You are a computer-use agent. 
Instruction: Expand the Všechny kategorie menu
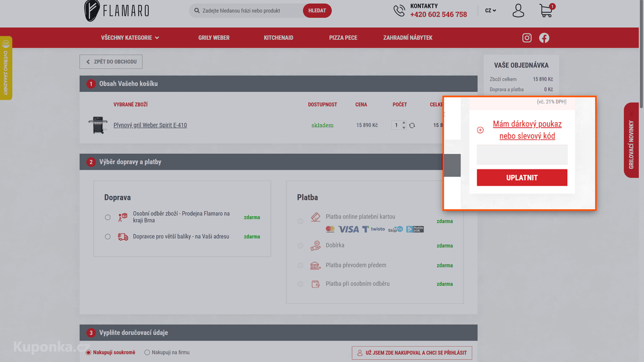point(130,38)
